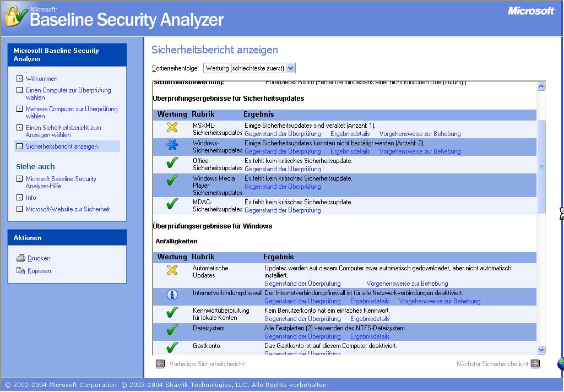564x392 pixels.
Task: Click the Microsoft logo in the top right
Action: (x=531, y=11)
